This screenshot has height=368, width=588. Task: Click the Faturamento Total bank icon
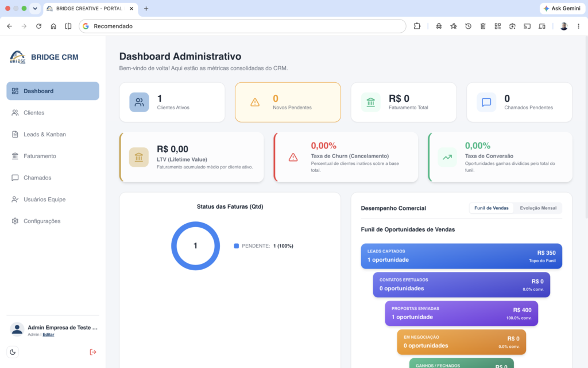click(370, 102)
